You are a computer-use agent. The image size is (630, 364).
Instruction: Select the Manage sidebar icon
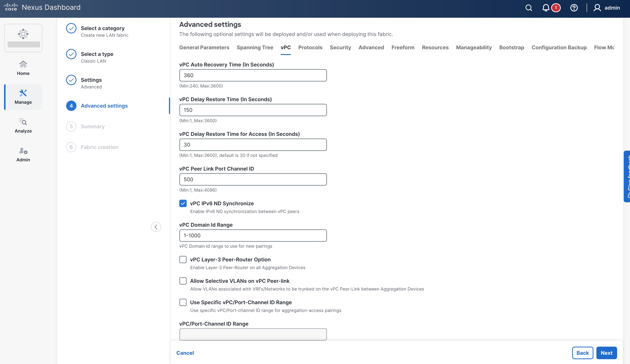pos(23,97)
